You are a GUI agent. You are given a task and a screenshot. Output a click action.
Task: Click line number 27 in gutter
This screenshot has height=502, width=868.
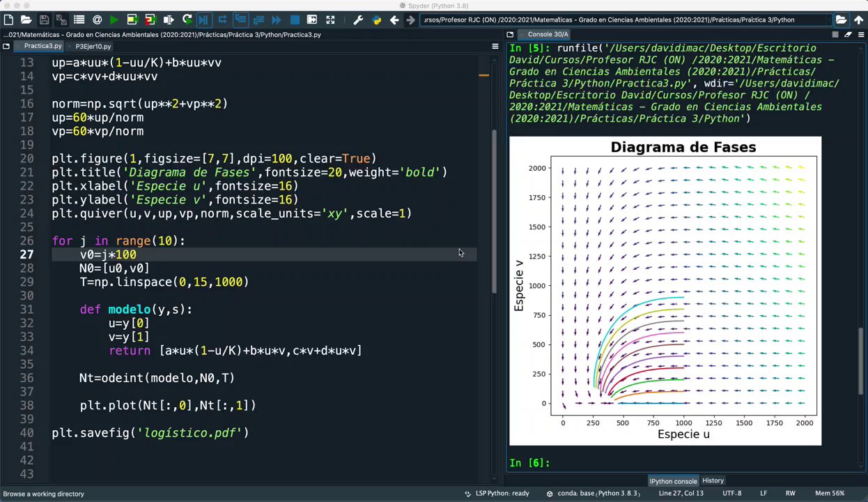coord(26,254)
